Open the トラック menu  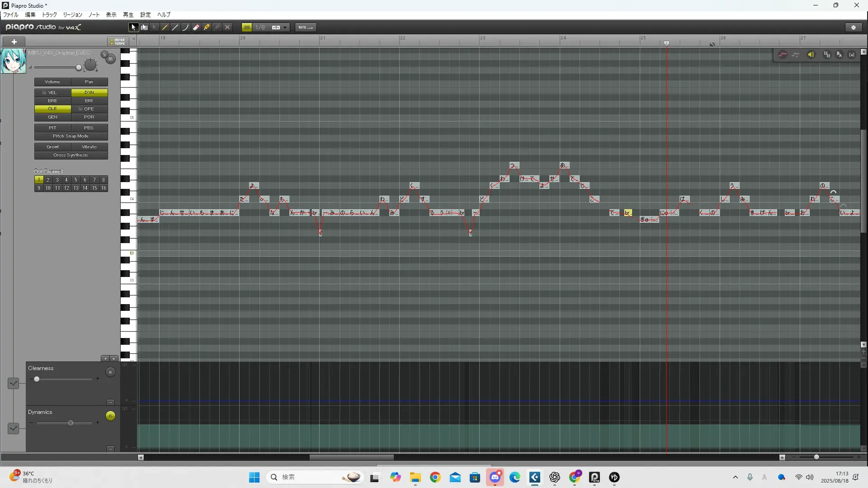point(49,15)
